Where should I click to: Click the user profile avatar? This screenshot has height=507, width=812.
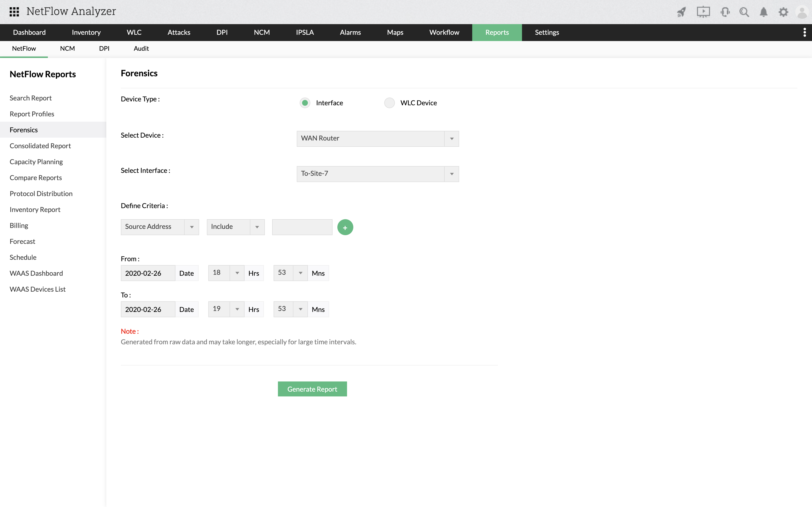[x=802, y=12]
